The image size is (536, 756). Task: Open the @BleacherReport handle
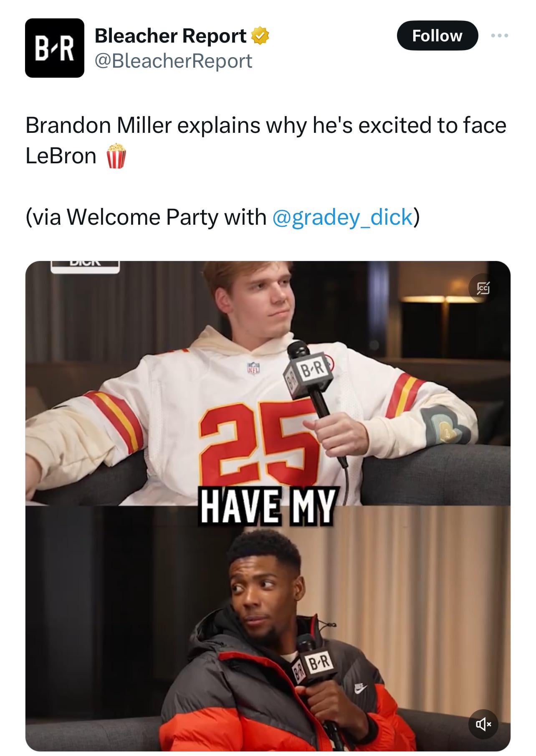coord(174,61)
